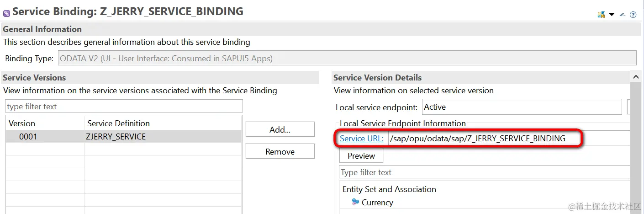Click the service binding icon beside the title
Image resolution: width=644 pixels, height=214 pixels.
point(6,13)
